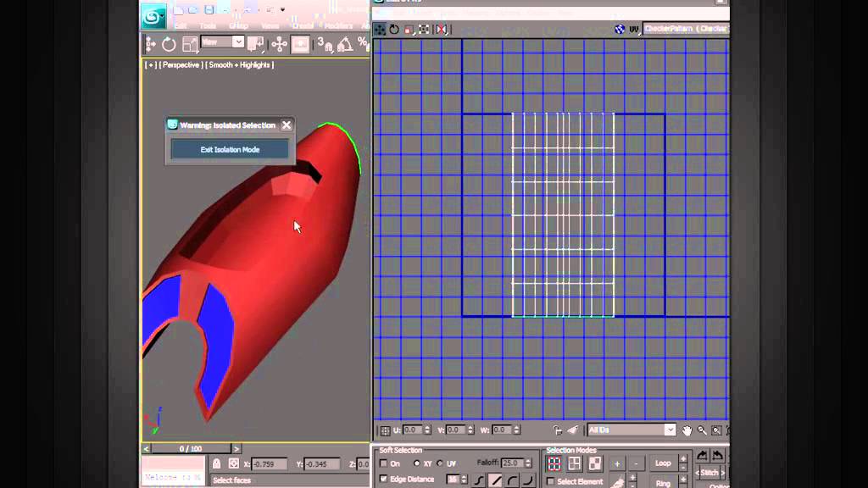Image resolution: width=868 pixels, height=488 pixels.
Task: Open the Perspective viewport label menu
Action: click(181, 64)
